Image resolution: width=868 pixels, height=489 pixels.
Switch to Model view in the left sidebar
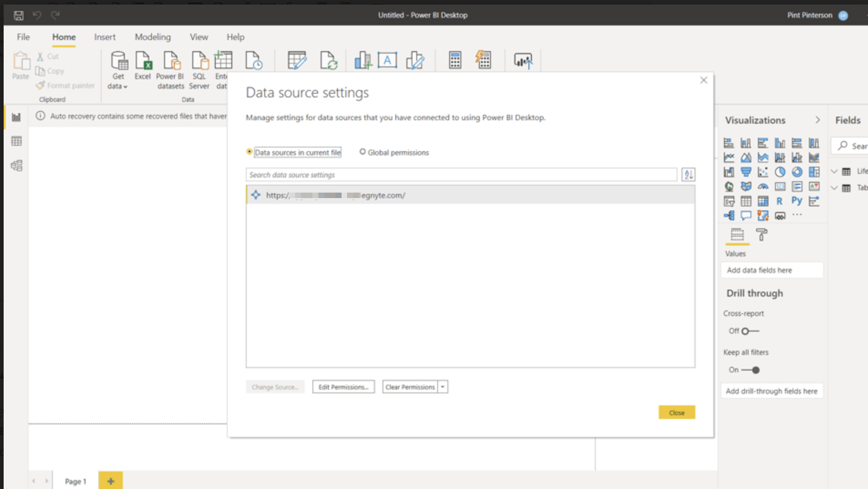point(16,165)
